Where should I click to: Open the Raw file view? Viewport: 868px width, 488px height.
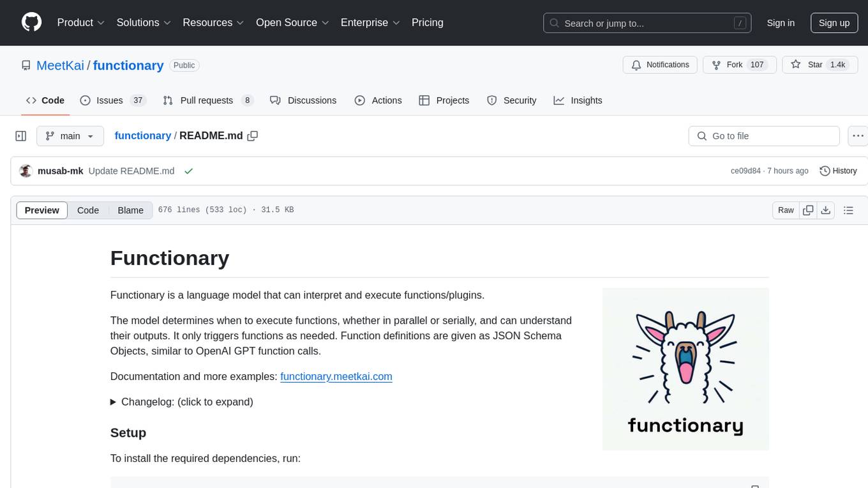pos(786,210)
